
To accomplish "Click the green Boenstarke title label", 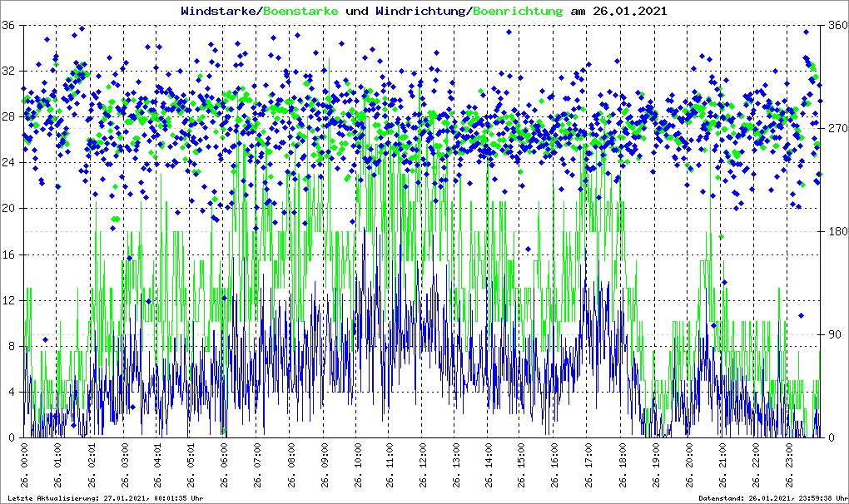I will tap(300, 12).
